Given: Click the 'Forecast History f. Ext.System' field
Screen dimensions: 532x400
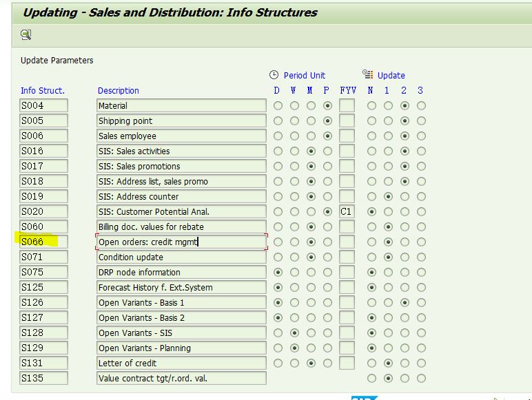Looking at the screenshot, I should (181, 288).
